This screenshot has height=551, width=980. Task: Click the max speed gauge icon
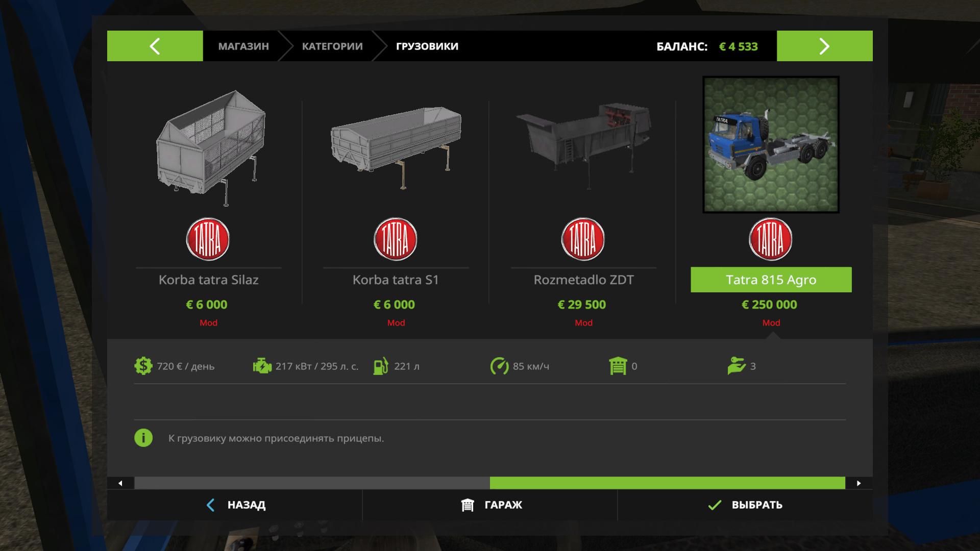pyautogui.click(x=499, y=366)
